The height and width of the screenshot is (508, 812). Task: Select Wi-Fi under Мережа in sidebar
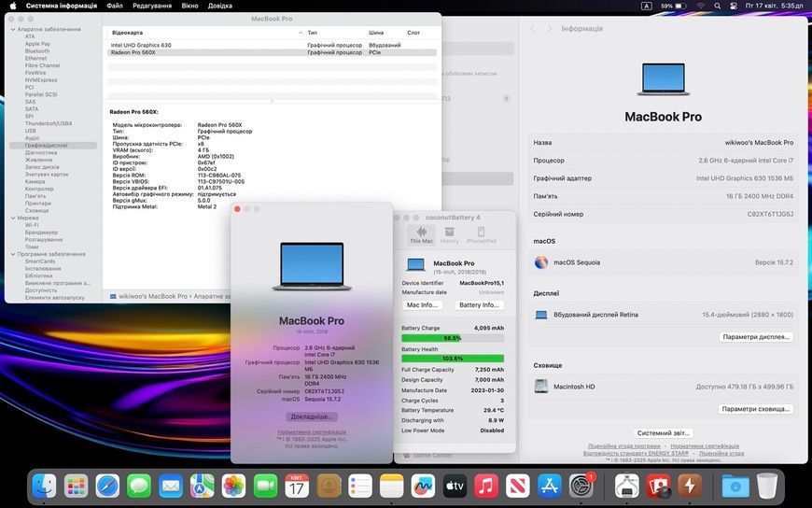[32, 225]
